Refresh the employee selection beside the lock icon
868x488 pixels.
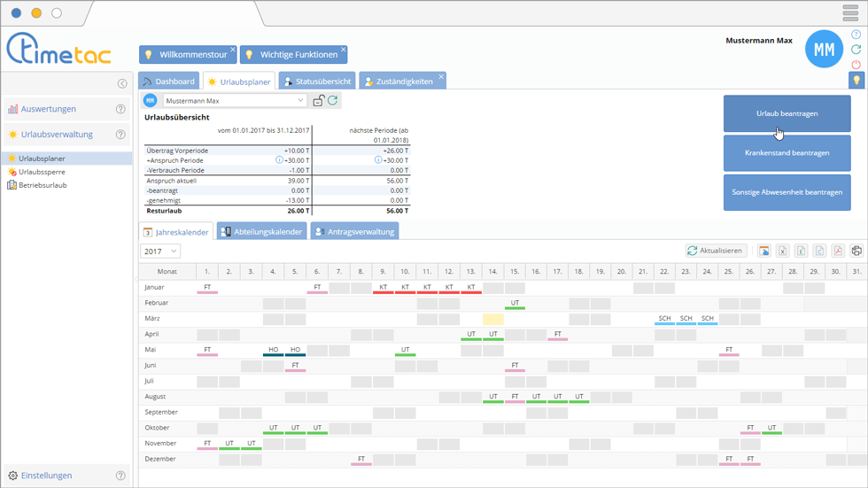pyautogui.click(x=333, y=101)
